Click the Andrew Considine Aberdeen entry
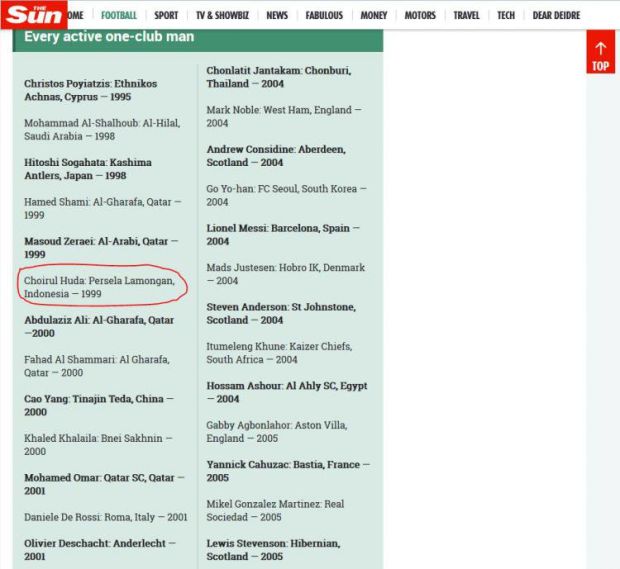 point(276,156)
